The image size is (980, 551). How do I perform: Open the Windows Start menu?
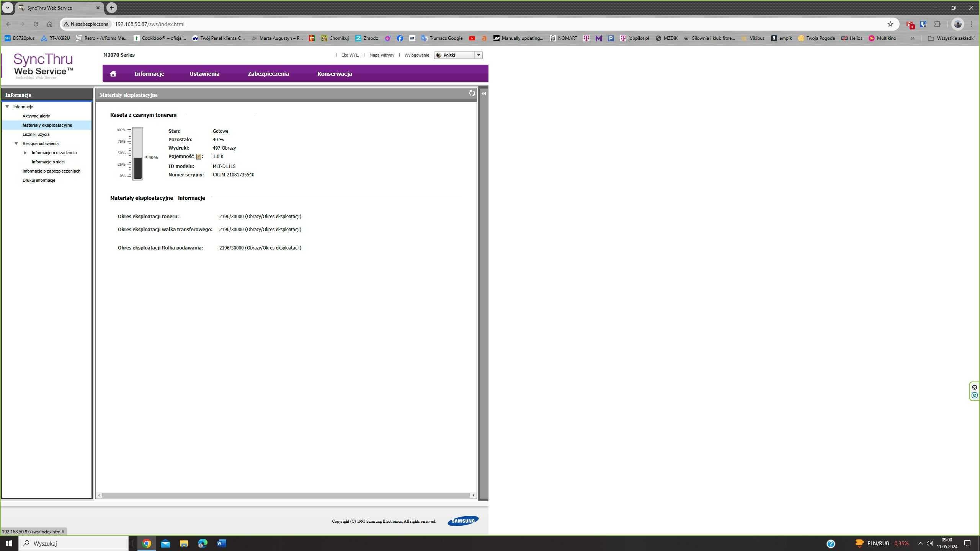pyautogui.click(x=9, y=543)
